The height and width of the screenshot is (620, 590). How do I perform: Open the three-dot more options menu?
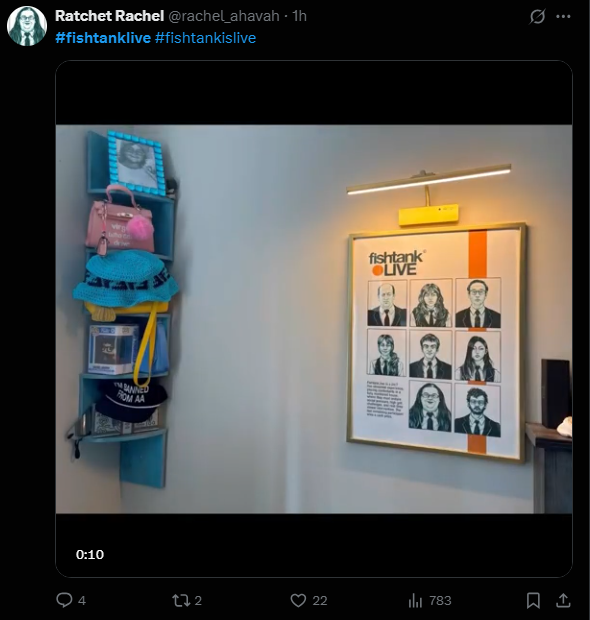coord(563,17)
